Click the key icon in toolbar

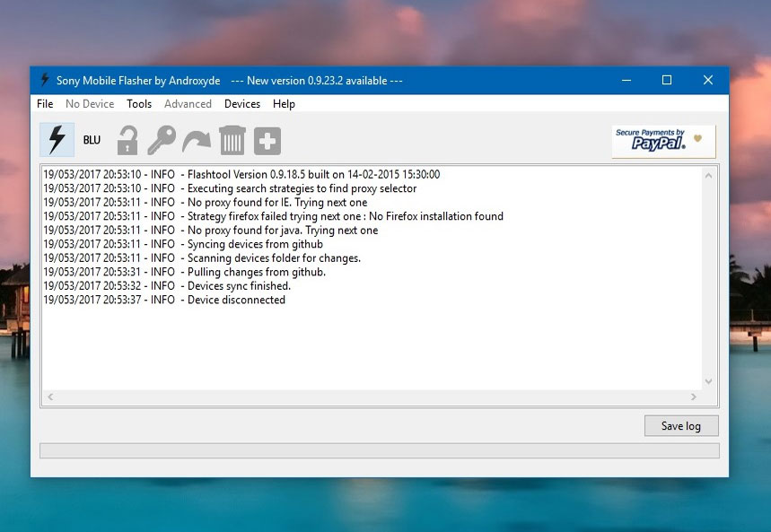pos(162,140)
